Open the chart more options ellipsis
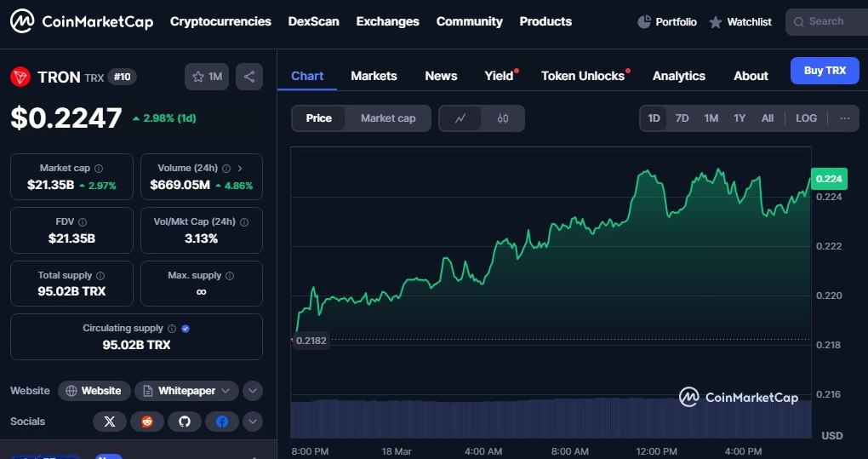This screenshot has width=868, height=459. click(x=845, y=118)
